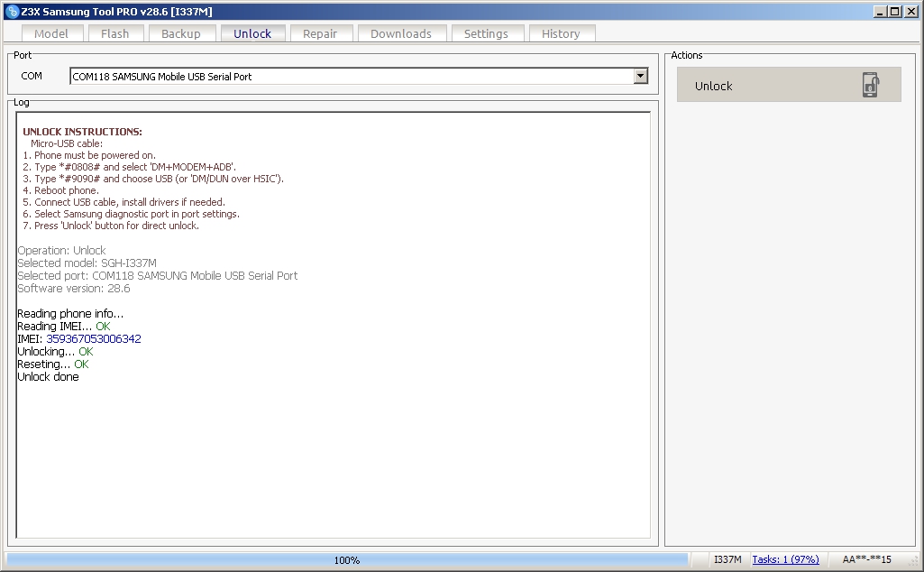924x572 pixels.
Task: Click 'Selected port: COM118' log line
Action: [x=158, y=276]
